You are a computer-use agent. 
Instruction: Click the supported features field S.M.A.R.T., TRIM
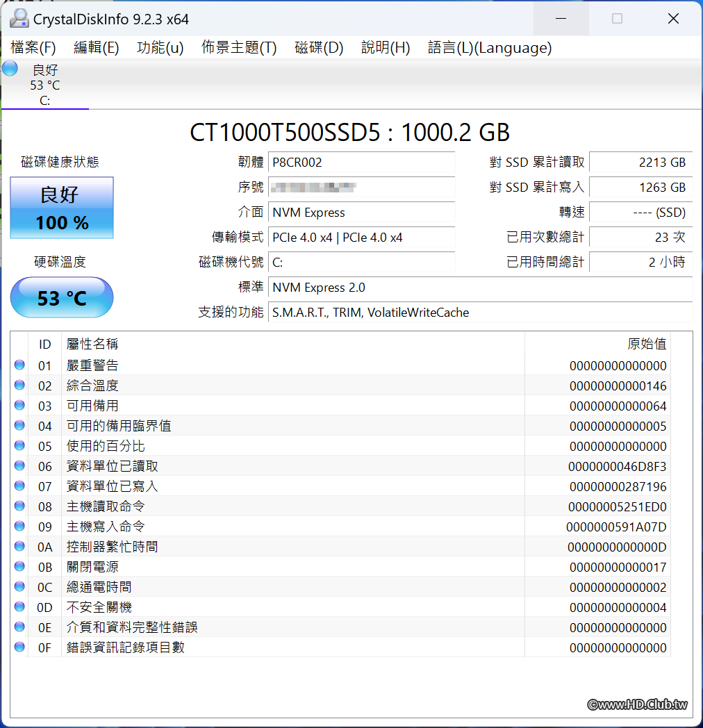(x=481, y=313)
